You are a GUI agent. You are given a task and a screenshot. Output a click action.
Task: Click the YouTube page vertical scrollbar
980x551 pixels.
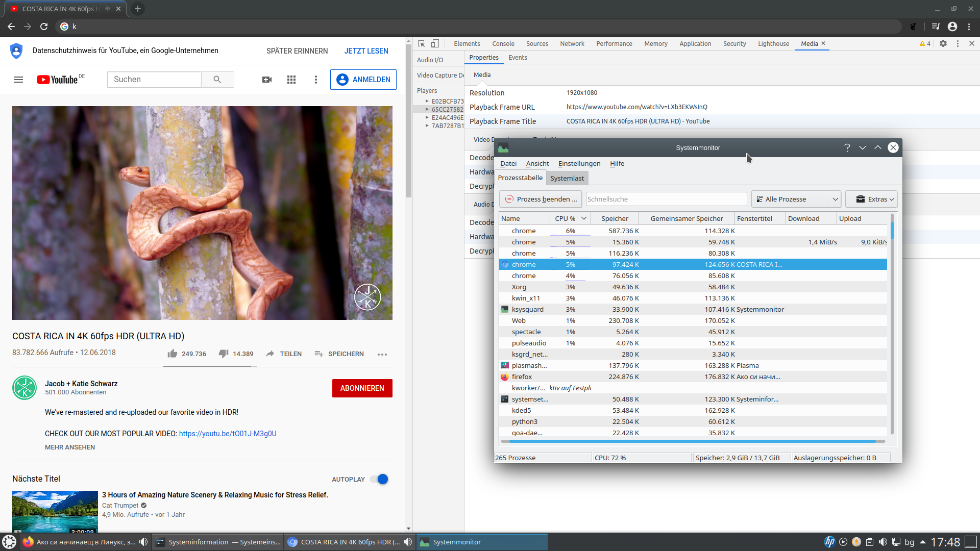(408, 121)
